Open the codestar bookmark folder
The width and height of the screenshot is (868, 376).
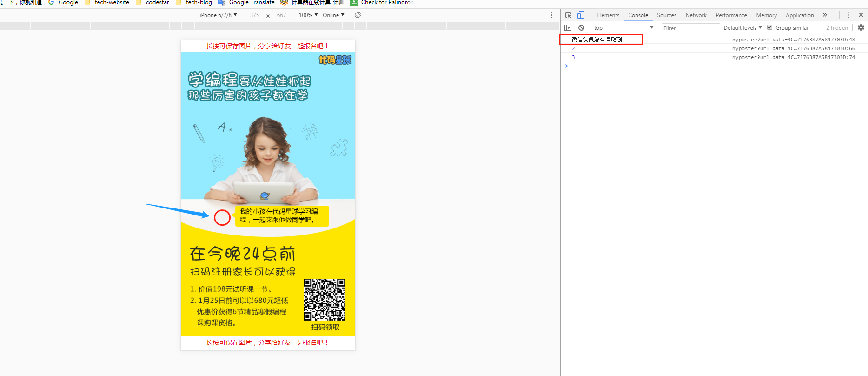pyautogui.click(x=152, y=2)
